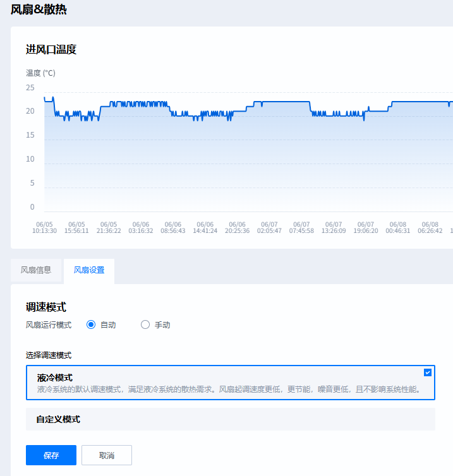The image size is (453, 476).
Task: Choose the 手动 fan mode radio button
Action: 145,324
